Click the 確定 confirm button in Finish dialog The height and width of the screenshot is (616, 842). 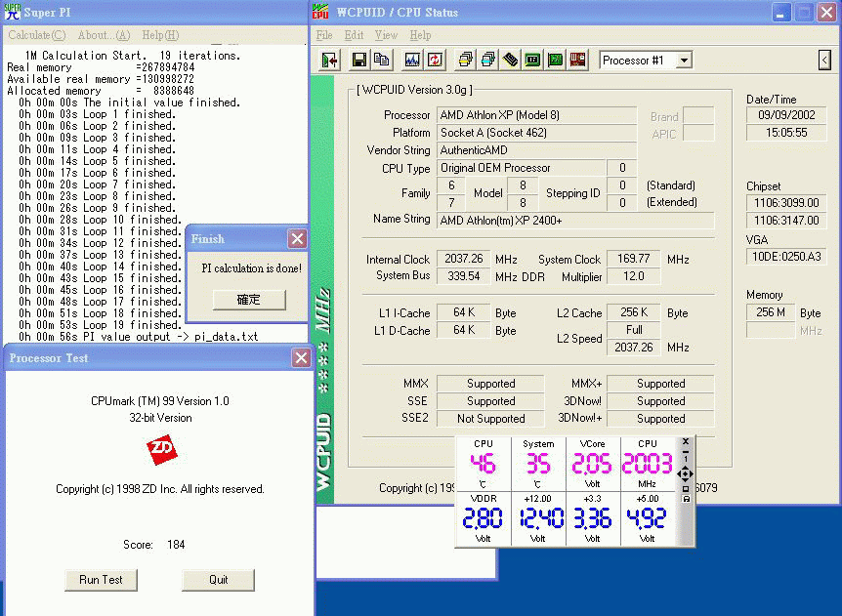point(249,300)
